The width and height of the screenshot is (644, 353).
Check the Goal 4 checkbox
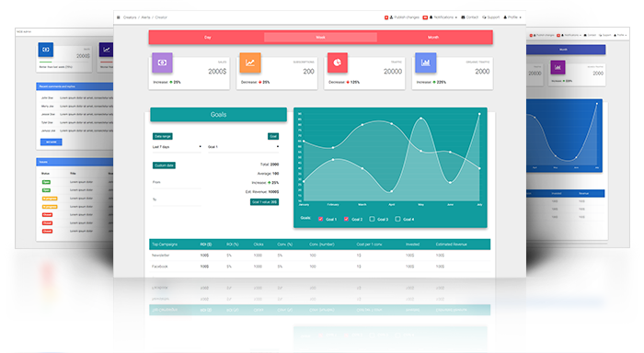point(397,219)
